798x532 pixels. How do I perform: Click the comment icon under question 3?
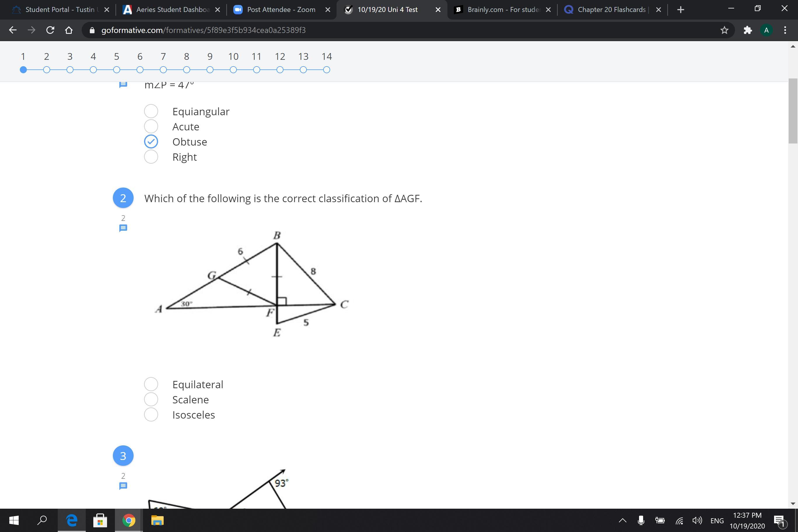point(123,486)
